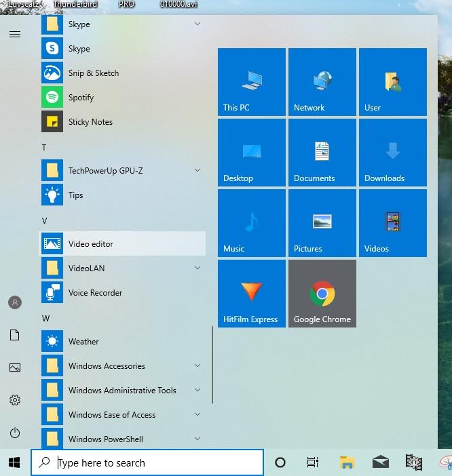Image resolution: width=452 pixels, height=476 pixels.
Task: Open the Tips app
Action: (x=123, y=195)
